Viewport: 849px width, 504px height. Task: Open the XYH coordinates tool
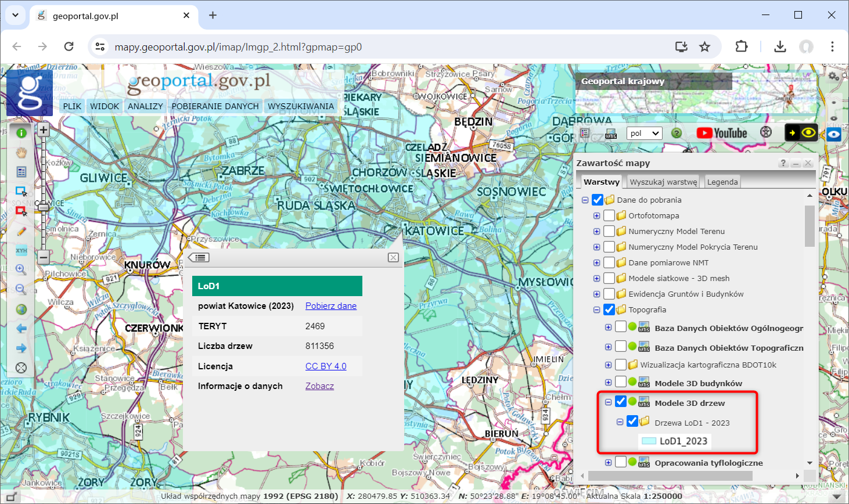pos(21,249)
